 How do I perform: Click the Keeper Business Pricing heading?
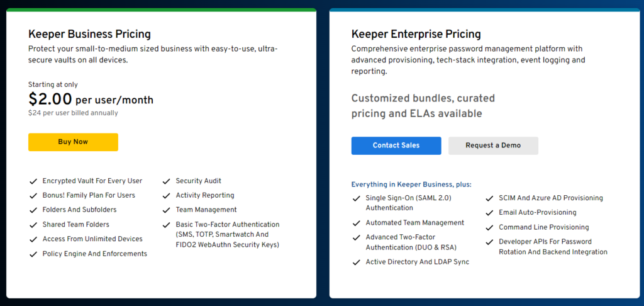89,34
